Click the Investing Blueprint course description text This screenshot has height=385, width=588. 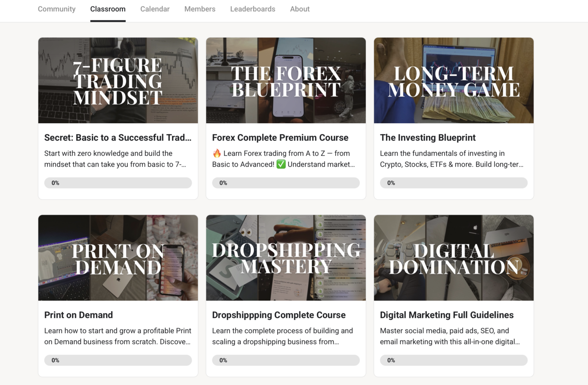point(451,159)
